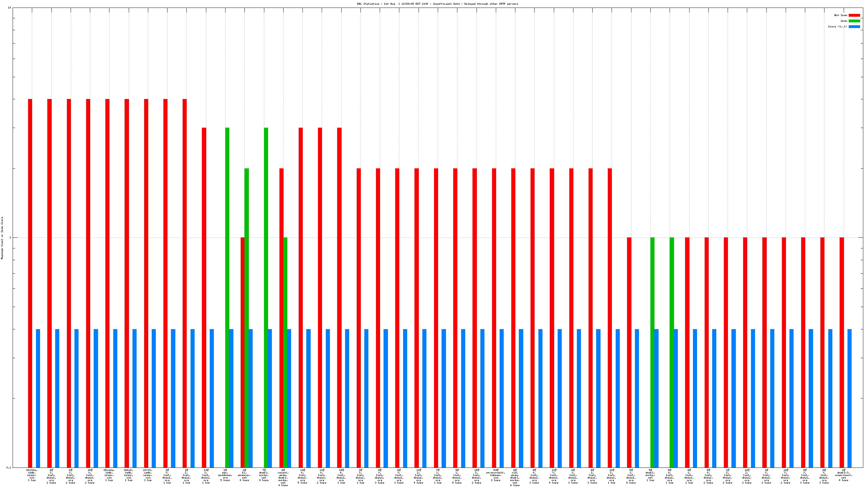This screenshot has width=868, height=488.
Task: Click the dnsbl-3.uceprotect.net axis label
Action: 843,475
